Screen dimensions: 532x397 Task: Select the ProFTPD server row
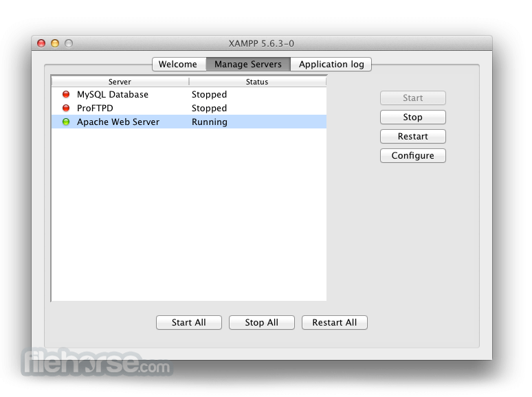click(189, 108)
